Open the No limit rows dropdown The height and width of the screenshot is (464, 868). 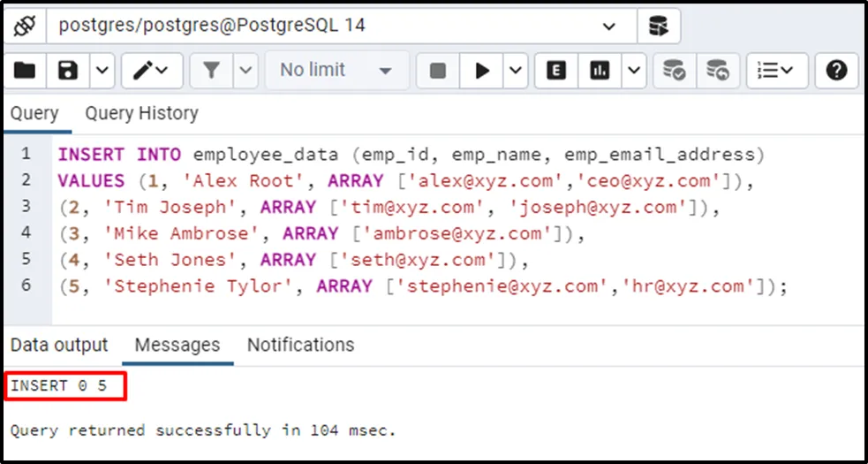coord(336,71)
